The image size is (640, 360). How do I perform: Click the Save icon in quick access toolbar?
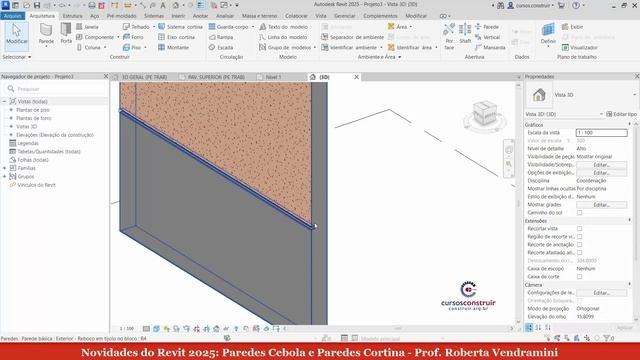pos(37,5)
